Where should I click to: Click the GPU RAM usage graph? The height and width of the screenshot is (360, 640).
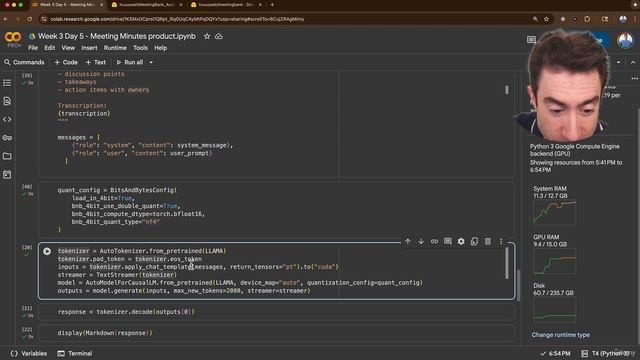pyautogui.click(x=554, y=261)
